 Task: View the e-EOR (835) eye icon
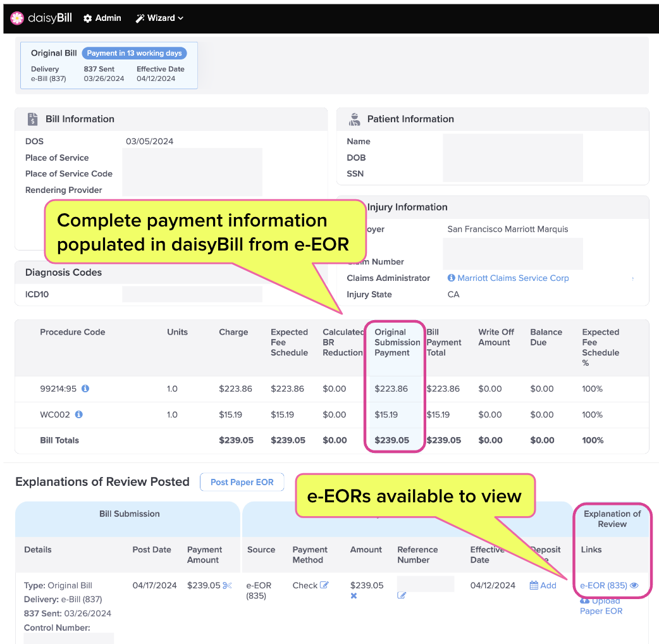634,585
